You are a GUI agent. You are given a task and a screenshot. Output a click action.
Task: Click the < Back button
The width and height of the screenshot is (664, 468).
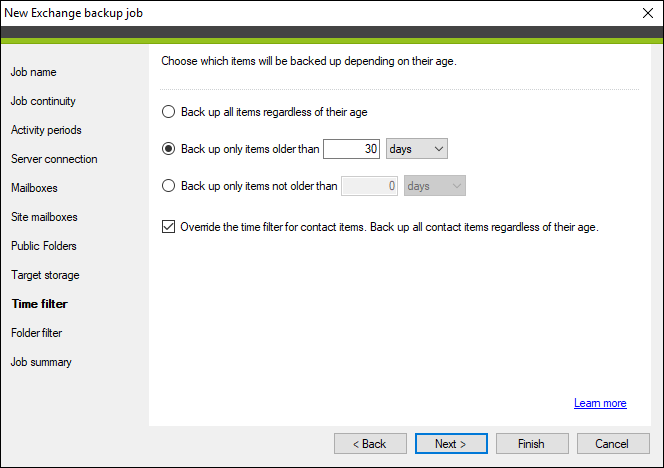pyautogui.click(x=370, y=443)
